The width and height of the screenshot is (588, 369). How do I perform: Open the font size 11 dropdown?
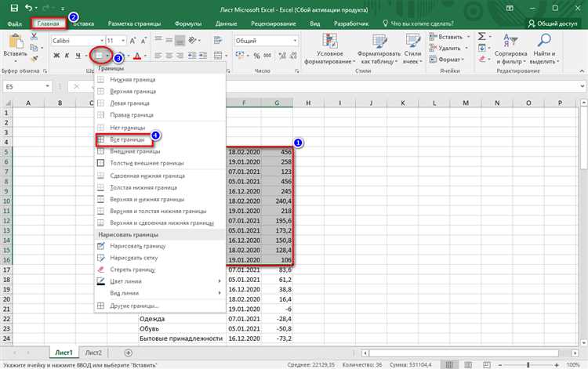pos(123,41)
